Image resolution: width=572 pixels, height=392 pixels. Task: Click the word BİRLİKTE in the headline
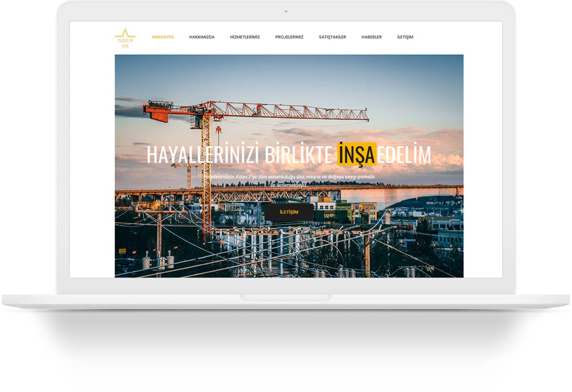(x=298, y=155)
